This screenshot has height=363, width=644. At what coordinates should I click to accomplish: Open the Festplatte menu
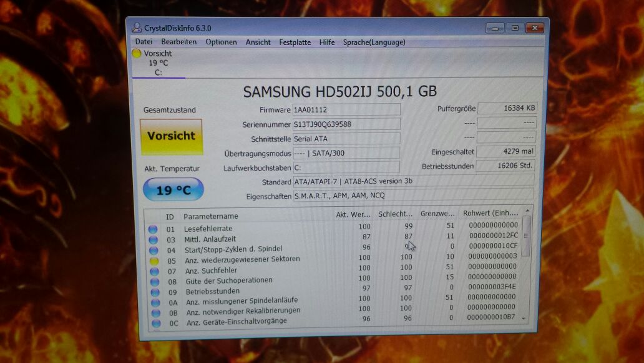[295, 42]
